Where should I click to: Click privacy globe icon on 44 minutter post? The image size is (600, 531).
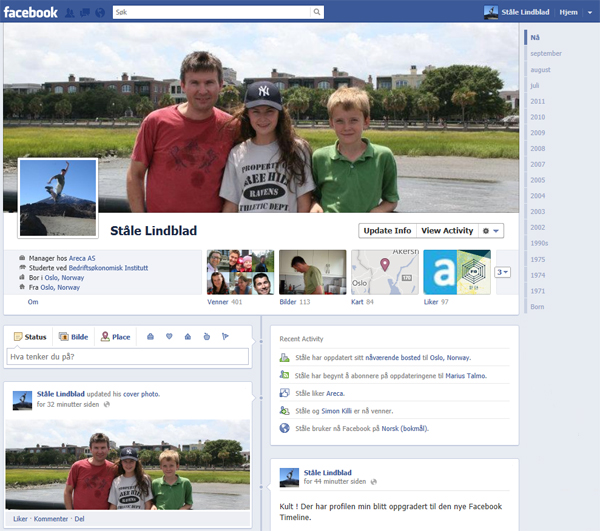[x=374, y=482]
